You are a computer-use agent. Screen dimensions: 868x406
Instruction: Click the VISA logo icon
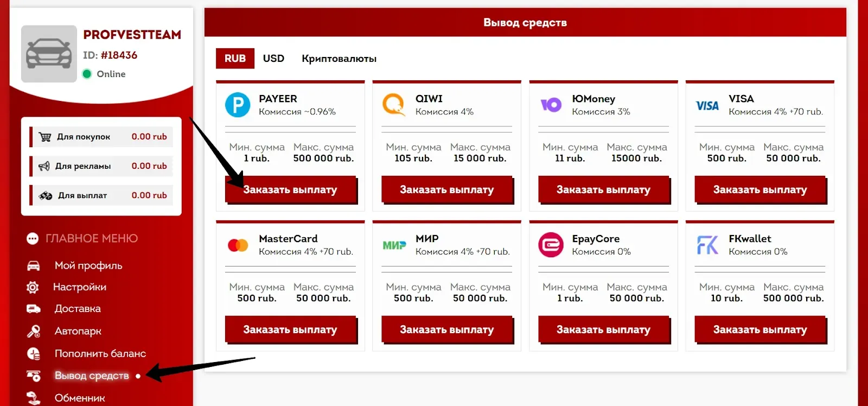707,106
